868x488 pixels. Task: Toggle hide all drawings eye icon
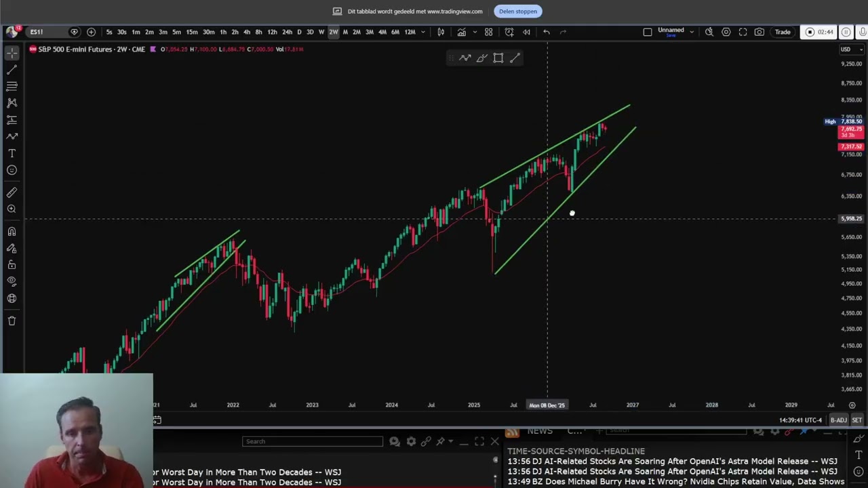point(12,281)
